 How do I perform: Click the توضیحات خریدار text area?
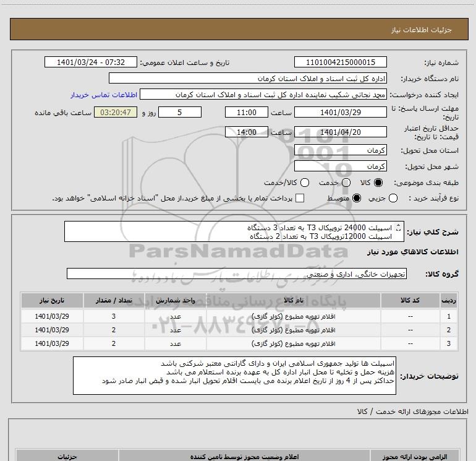tap(234, 376)
